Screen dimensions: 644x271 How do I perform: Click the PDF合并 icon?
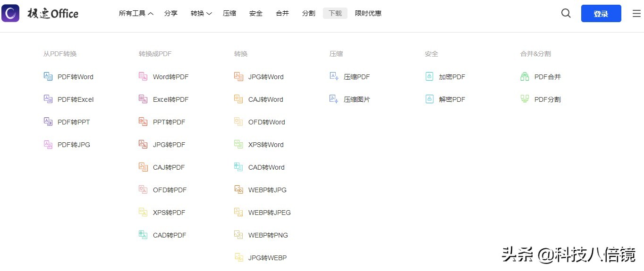tap(525, 76)
